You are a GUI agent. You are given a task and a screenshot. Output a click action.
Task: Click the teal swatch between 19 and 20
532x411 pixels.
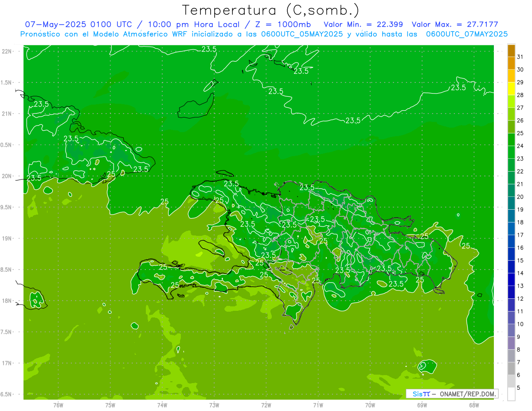point(511,203)
